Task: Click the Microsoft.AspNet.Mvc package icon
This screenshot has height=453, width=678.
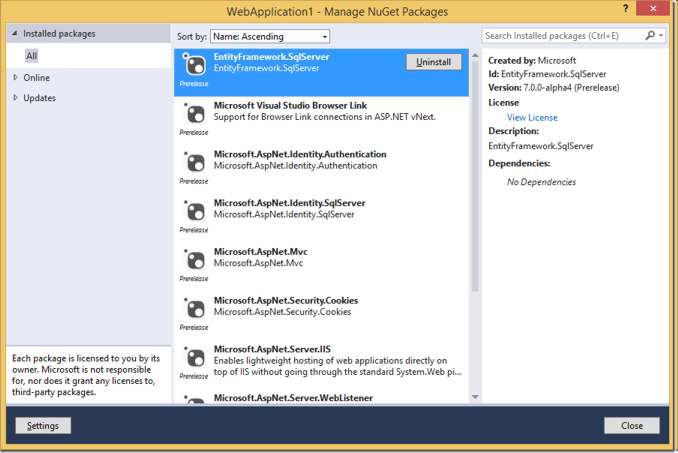Action: coord(195,261)
